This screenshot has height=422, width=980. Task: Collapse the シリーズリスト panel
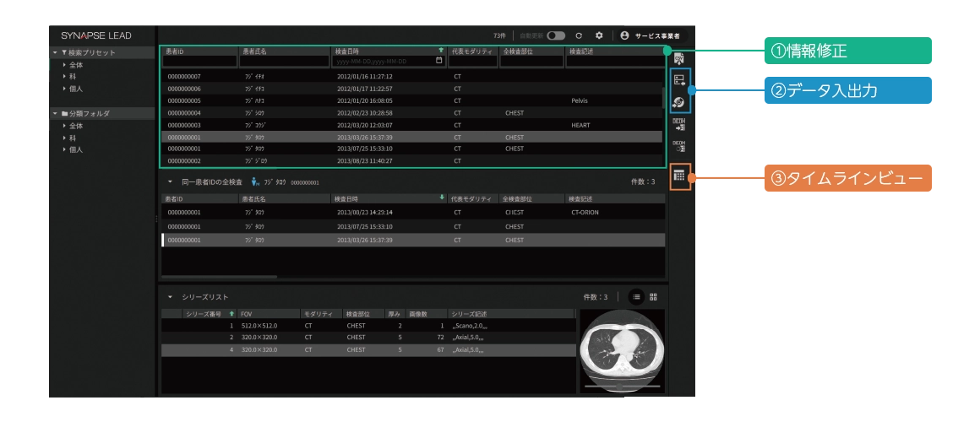[x=170, y=297]
